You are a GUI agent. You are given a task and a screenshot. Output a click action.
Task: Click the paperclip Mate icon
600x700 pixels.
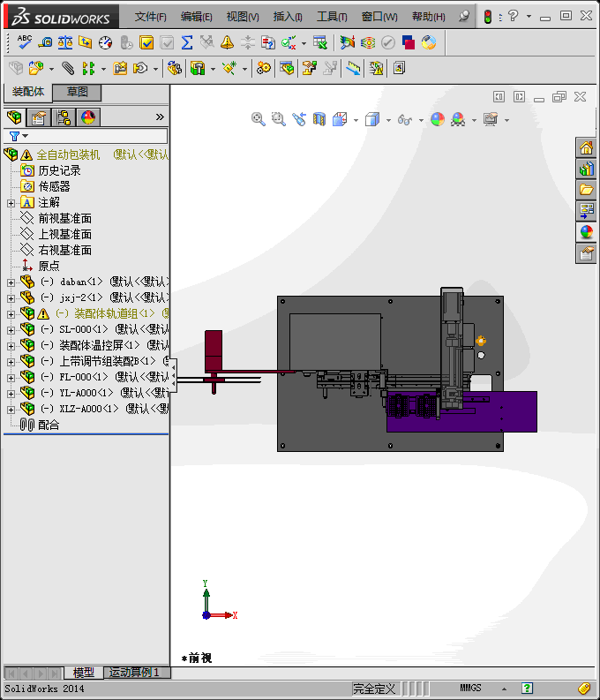pos(68,68)
